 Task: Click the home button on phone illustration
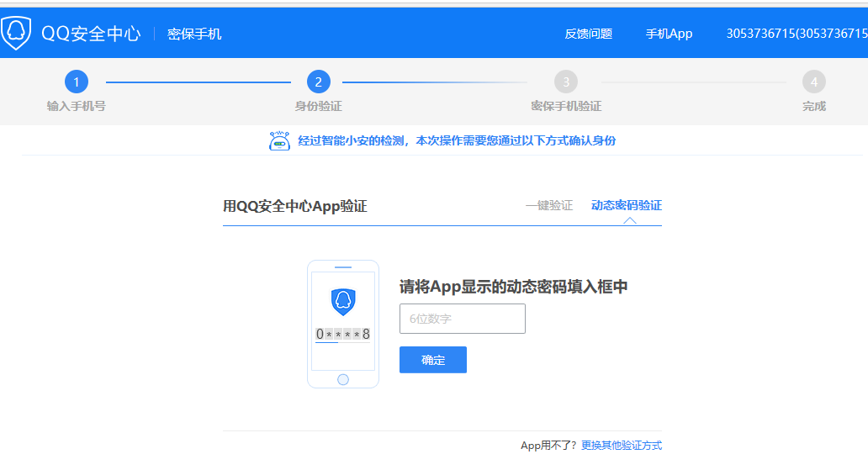(343, 379)
